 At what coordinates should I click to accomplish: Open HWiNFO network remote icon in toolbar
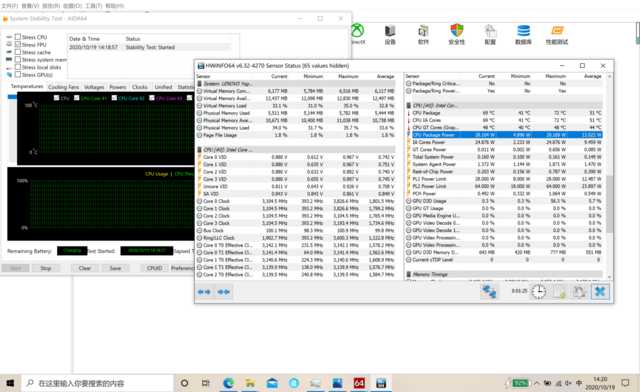(x=489, y=292)
